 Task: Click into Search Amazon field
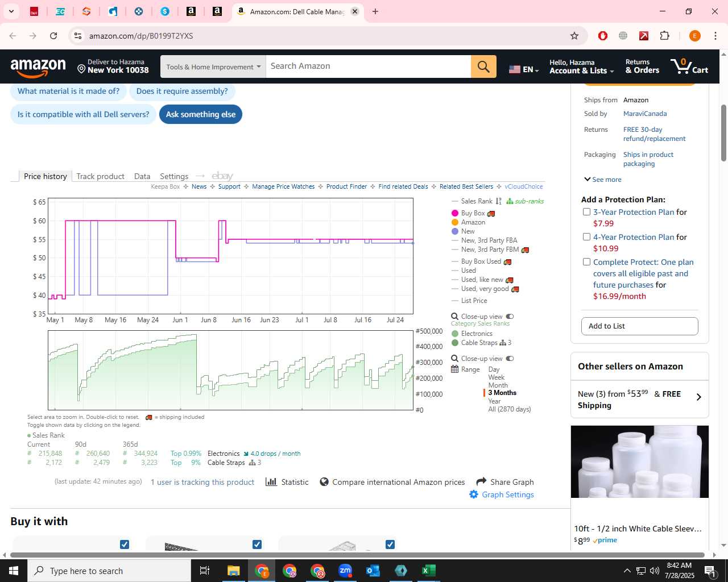369,66
